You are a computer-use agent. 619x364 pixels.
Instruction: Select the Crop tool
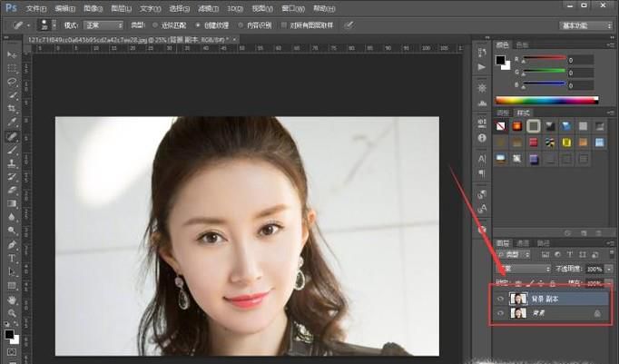(12, 108)
